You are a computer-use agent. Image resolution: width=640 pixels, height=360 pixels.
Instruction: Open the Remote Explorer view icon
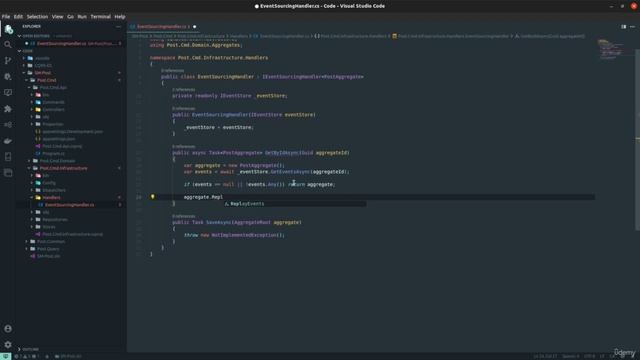tap(8, 93)
